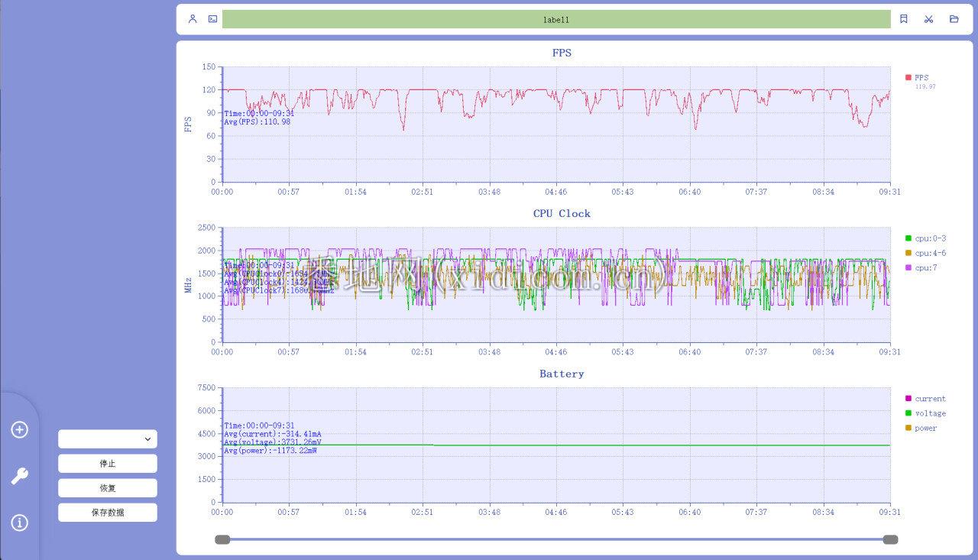Screen dimensions: 978x560
Task: Toggle the current series in Battery legend
Action: 925,399
